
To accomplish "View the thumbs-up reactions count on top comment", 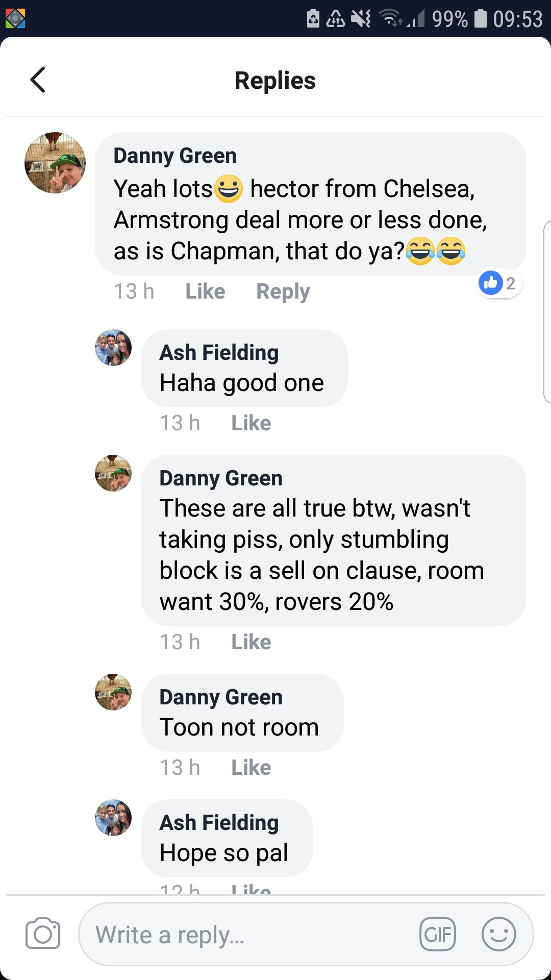I will pyautogui.click(x=499, y=283).
